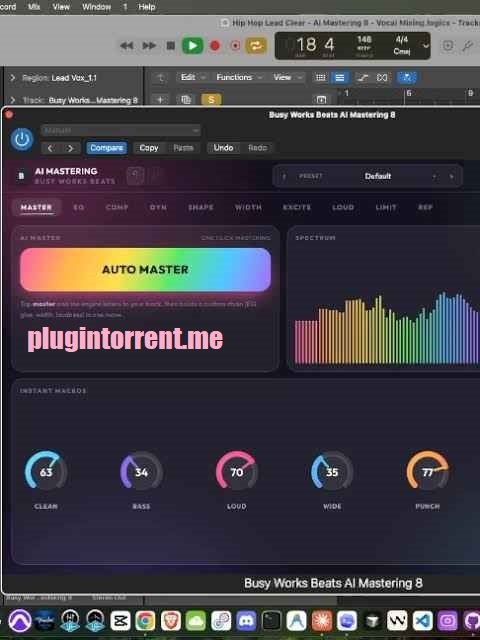This screenshot has height=640, width=480.
Task: Switch to the WIDTH tab
Action: [x=249, y=207]
